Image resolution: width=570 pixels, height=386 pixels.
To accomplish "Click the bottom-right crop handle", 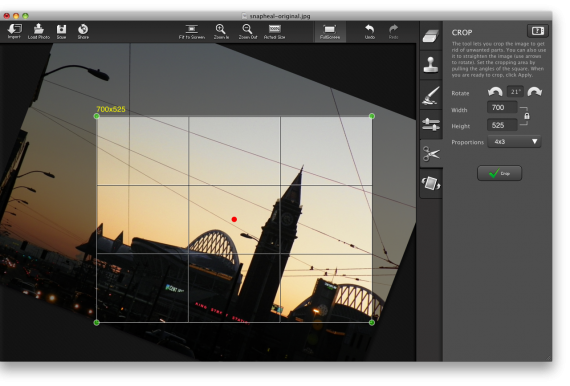I will (372, 322).
